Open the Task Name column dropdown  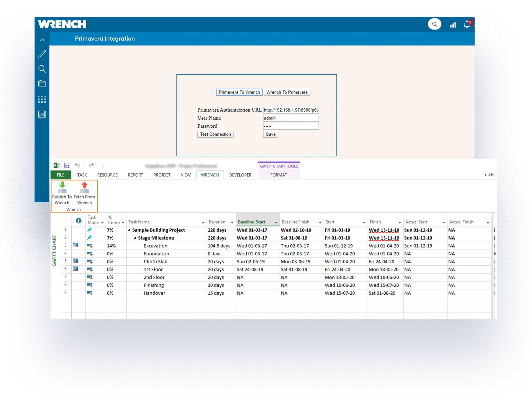click(203, 223)
